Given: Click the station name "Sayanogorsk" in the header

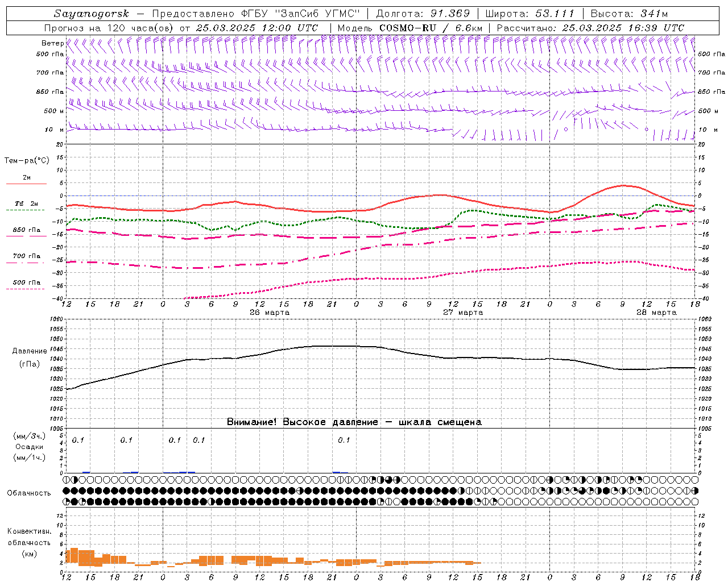Looking at the screenshot, I should [x=92, y=14].
